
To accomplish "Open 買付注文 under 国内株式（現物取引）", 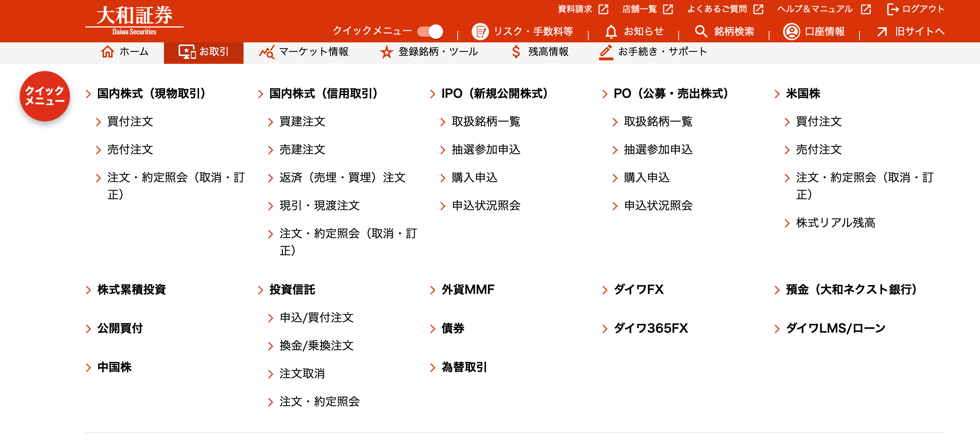I will [x=130, y=122].
